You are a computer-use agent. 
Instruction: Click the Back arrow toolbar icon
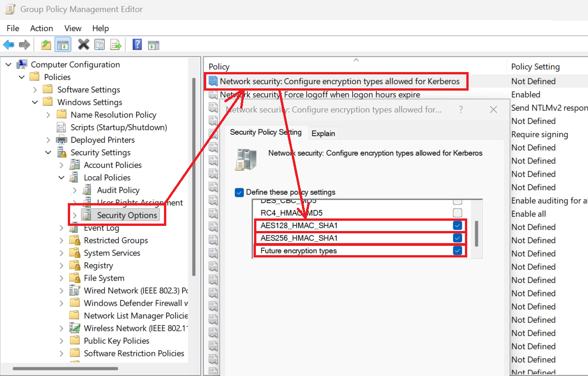8,45
